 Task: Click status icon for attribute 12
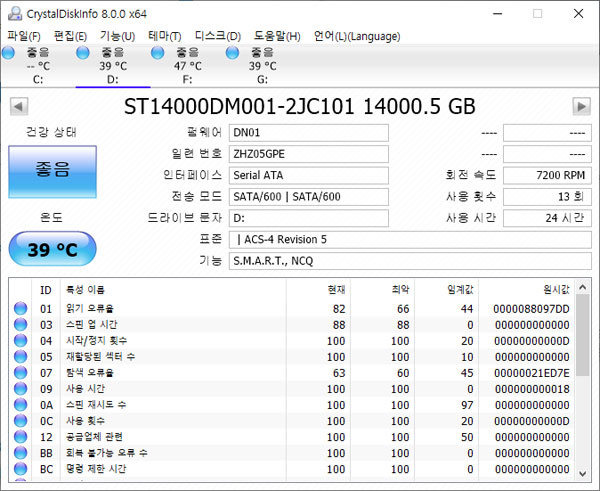coord(21,437)
